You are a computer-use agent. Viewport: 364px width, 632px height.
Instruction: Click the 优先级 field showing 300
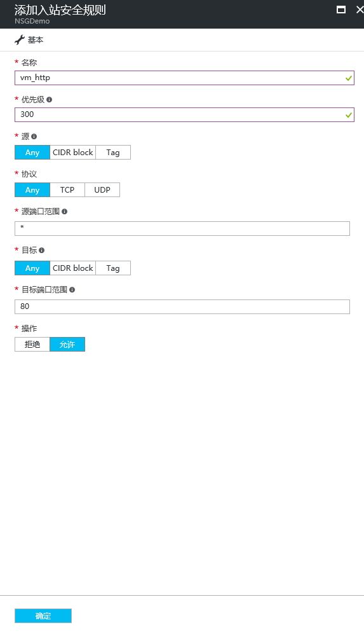tap(184, 114)
